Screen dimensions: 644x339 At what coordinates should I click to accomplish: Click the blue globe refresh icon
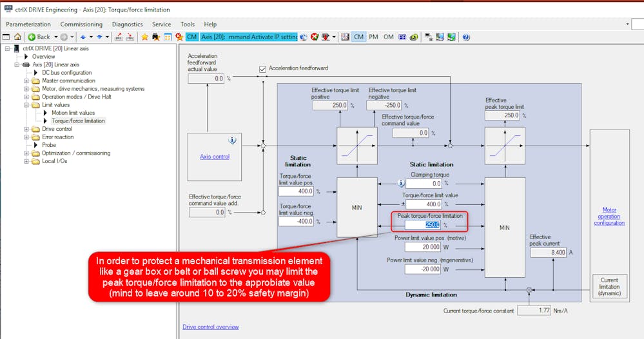click(x=304, y=37)
